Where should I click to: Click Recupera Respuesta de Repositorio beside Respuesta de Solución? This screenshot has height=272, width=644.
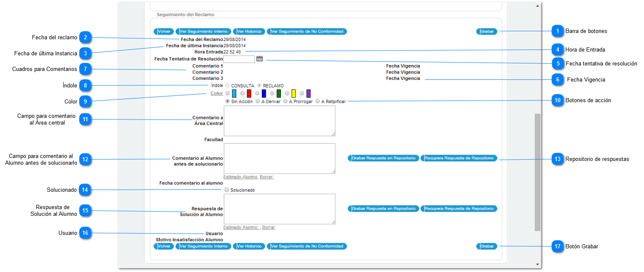tap(459, 209)
